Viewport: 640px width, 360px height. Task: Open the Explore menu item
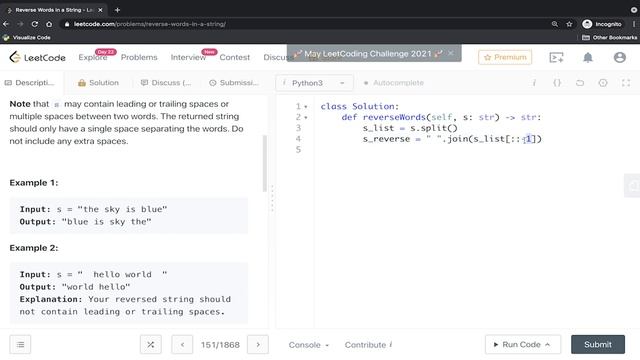pyautogui.click(x=93, y=58)
